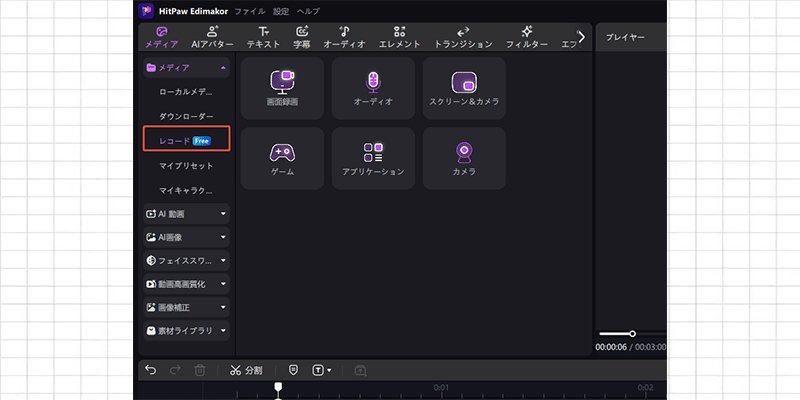The image size is (800, 400).
Task: Open the ファイル menu
Action: point(249,11)
